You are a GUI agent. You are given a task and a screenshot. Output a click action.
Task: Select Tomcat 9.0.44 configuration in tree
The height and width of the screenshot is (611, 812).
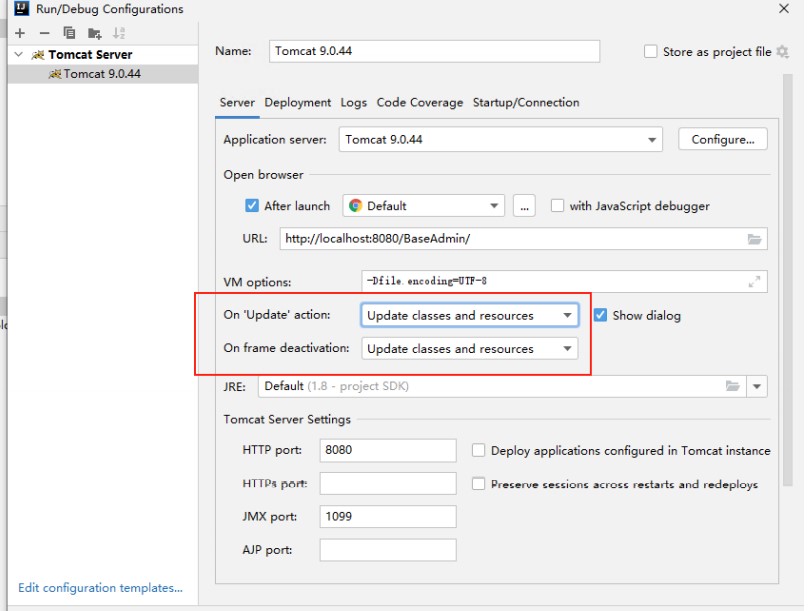pyautogui.click(x=102, y=74)
